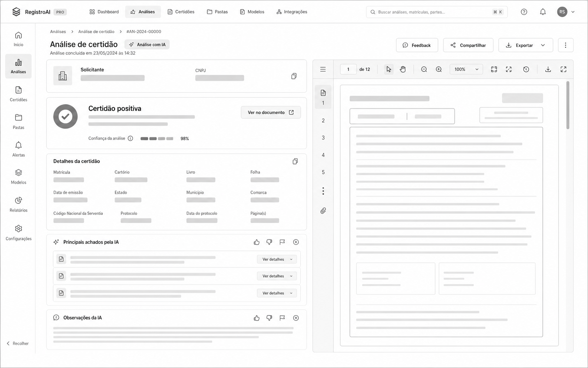Zoom out the document viewer
This screenshot has height=368, width=588.
(424, 69)
